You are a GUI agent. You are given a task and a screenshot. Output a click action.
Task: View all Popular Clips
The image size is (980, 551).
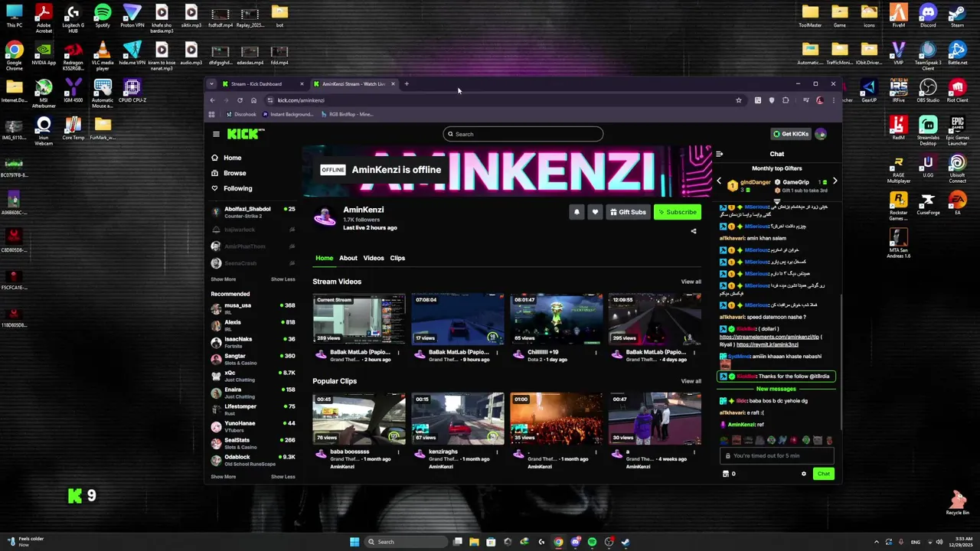691,381
